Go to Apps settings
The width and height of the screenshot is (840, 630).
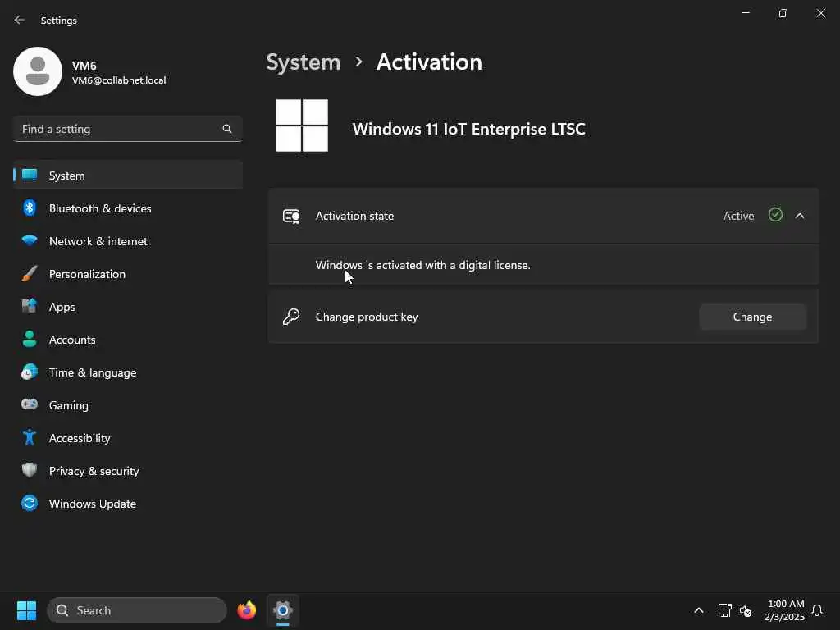pos(128,307)
